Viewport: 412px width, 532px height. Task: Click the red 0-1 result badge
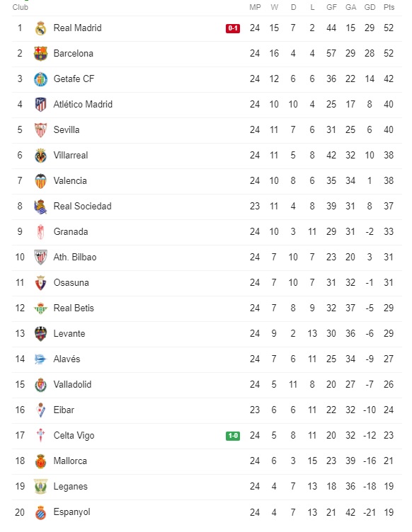pyautogui.click(x=233, y=28)
